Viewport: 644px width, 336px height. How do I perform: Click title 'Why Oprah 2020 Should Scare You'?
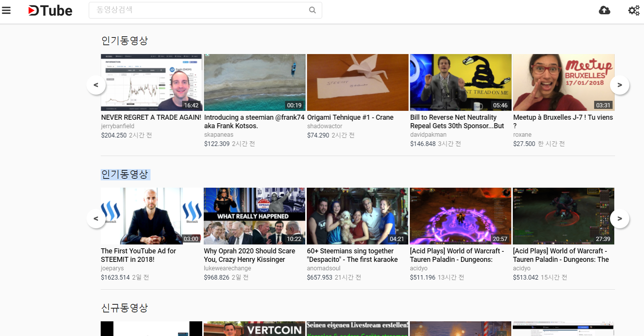[250, 255]
